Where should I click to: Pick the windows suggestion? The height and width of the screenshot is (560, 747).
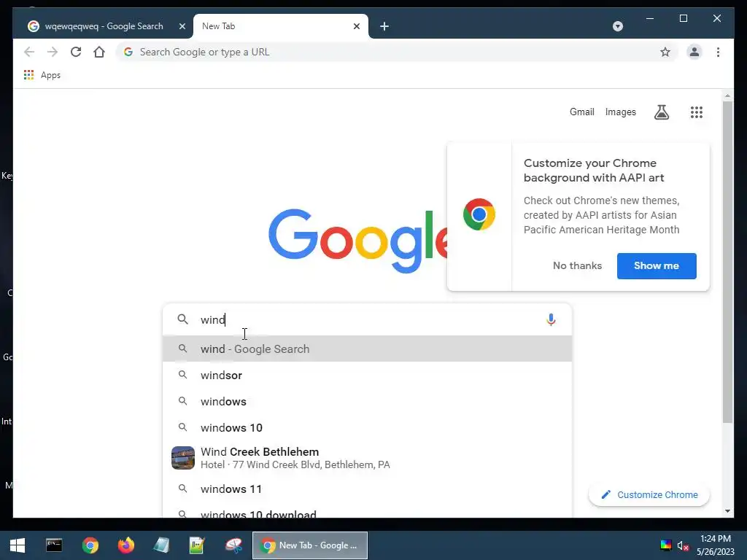(x=367, y=402)
